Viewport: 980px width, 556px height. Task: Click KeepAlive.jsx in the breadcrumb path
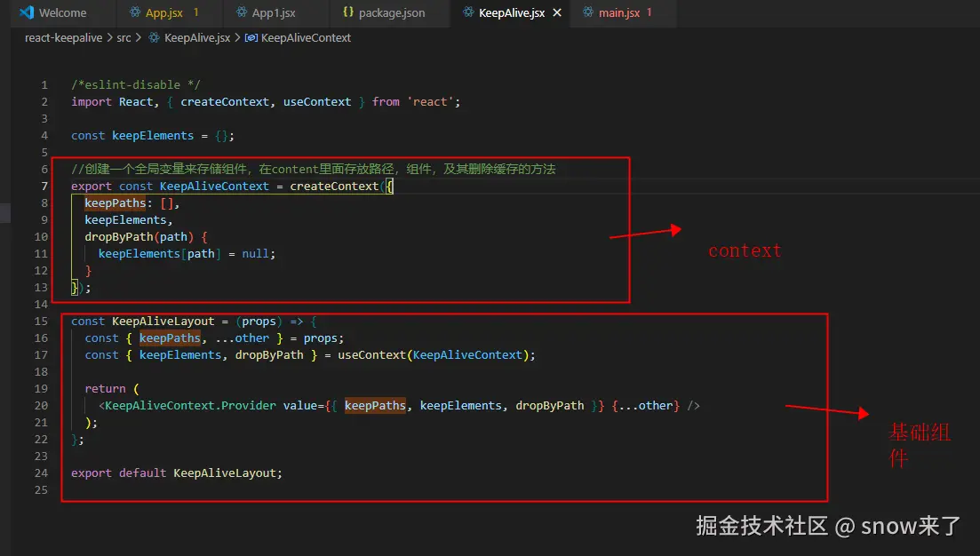tap(197, 37)
